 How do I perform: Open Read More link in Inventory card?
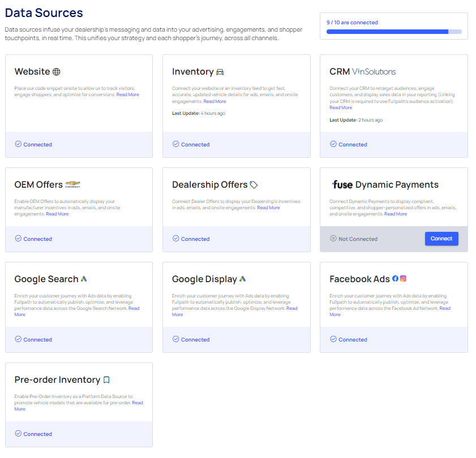[215, 101]
